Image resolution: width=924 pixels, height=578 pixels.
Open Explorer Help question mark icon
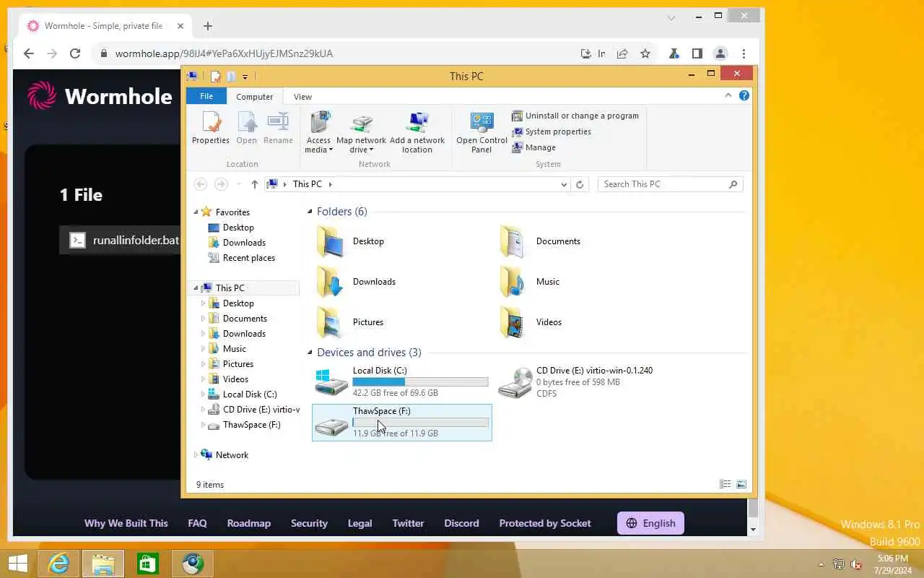click(x=744, y=95)
